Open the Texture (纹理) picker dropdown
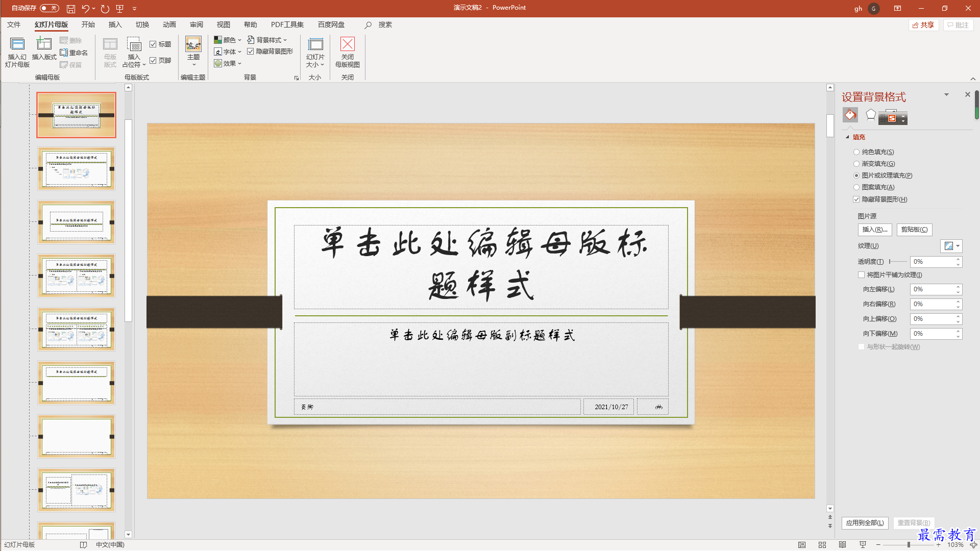 coord(951,246)
